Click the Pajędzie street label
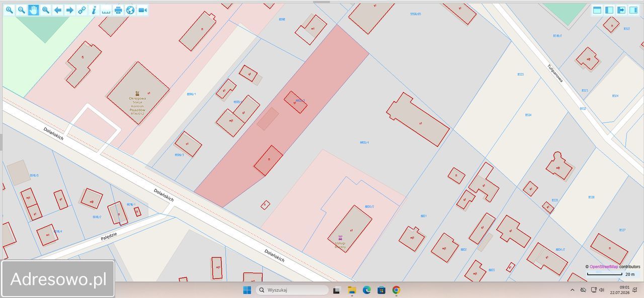This screenshot has height=298, width=644. click(x=109, y=236)
